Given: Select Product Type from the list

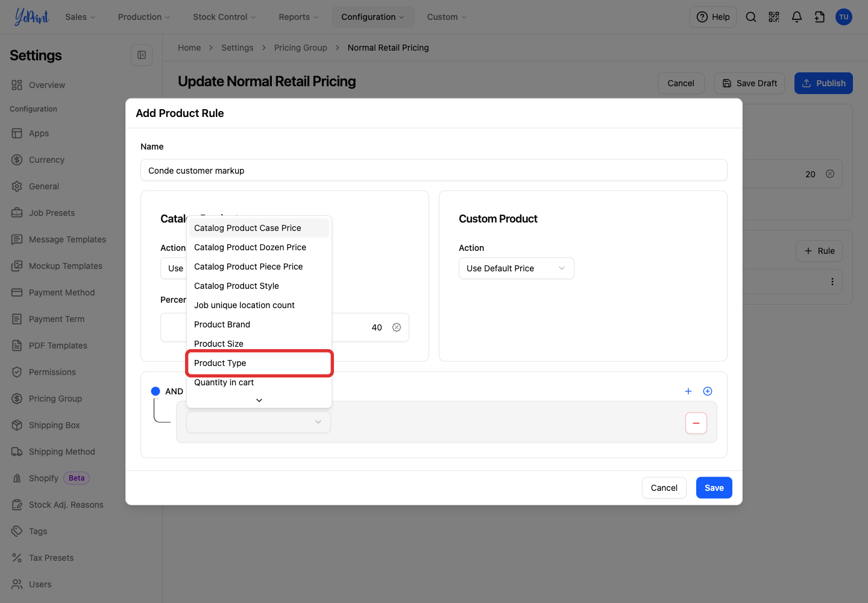Looking at the screenshot, I should pyautogui.click(x=259, y=363).
